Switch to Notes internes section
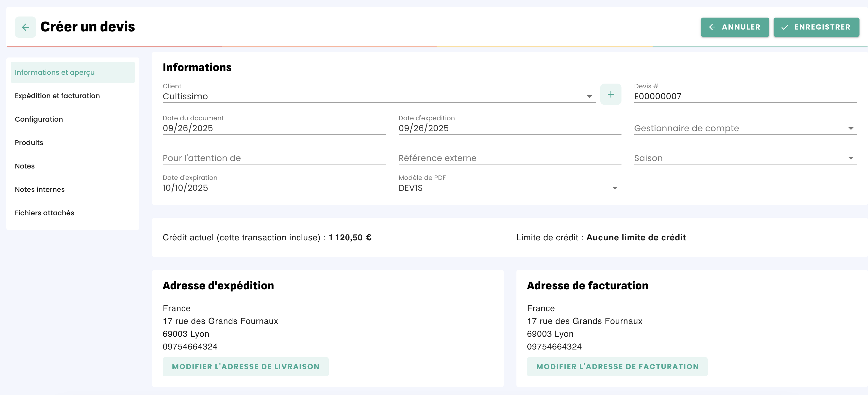868x395 pixels. click(40, 190)
